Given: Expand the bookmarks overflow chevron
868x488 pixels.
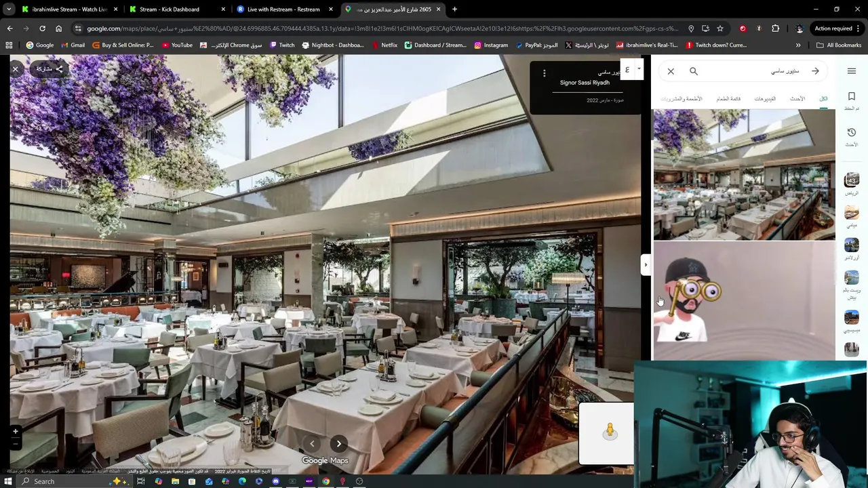Looking at the screenshot, I should [798, 45].
